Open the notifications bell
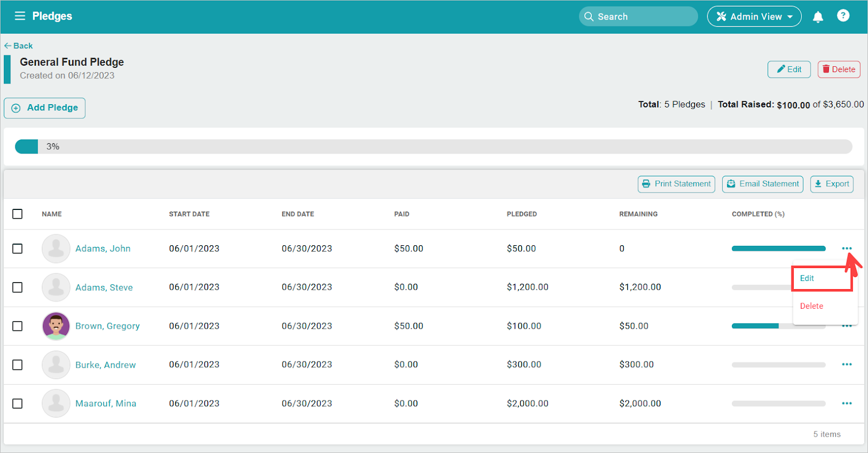 click(818, 17)
